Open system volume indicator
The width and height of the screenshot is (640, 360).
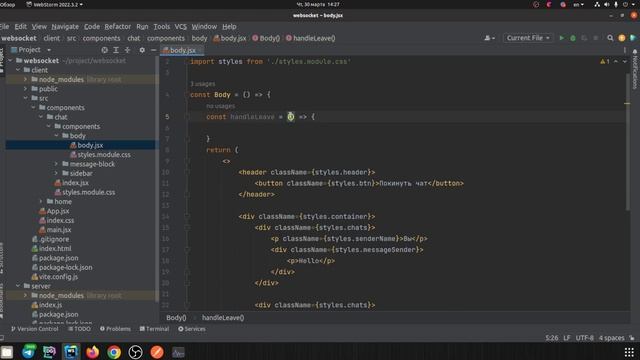pyautogui.click(x=607, y=4)
